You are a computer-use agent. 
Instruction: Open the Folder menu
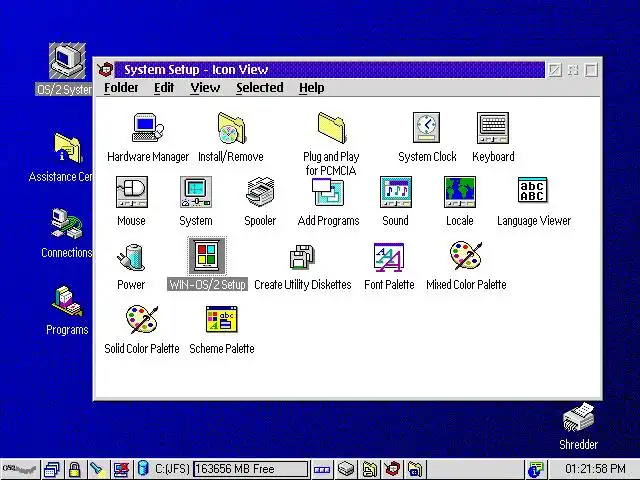coord(121,87)
